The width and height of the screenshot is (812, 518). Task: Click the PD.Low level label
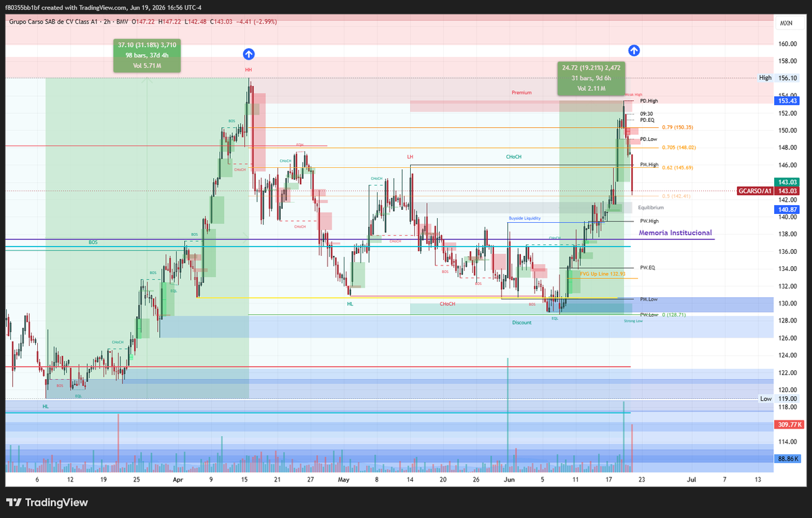click(x=648, y=139)
